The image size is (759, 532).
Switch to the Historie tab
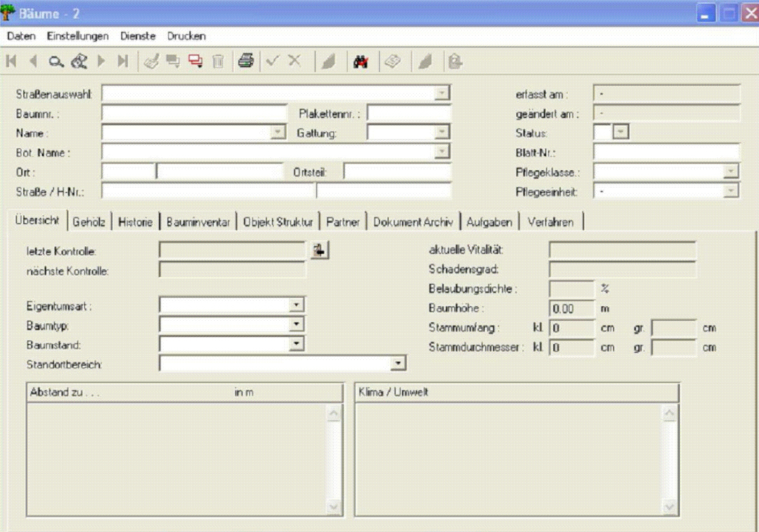pos(135,222)
